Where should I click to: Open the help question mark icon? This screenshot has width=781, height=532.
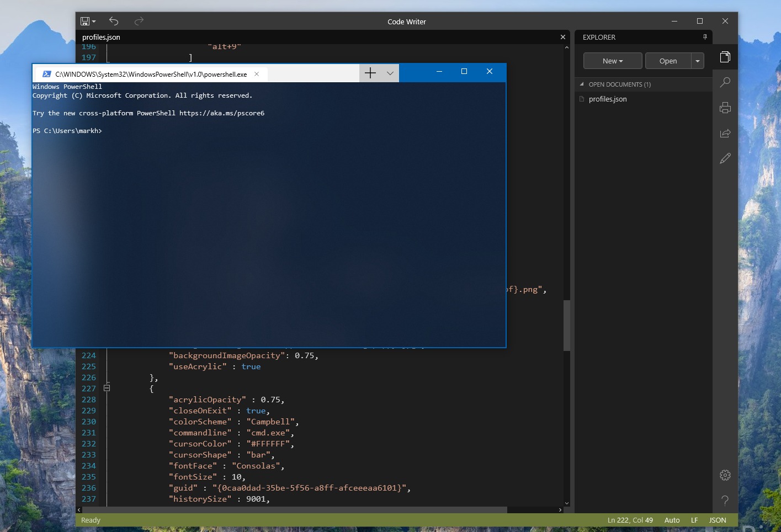coord(725,501)
